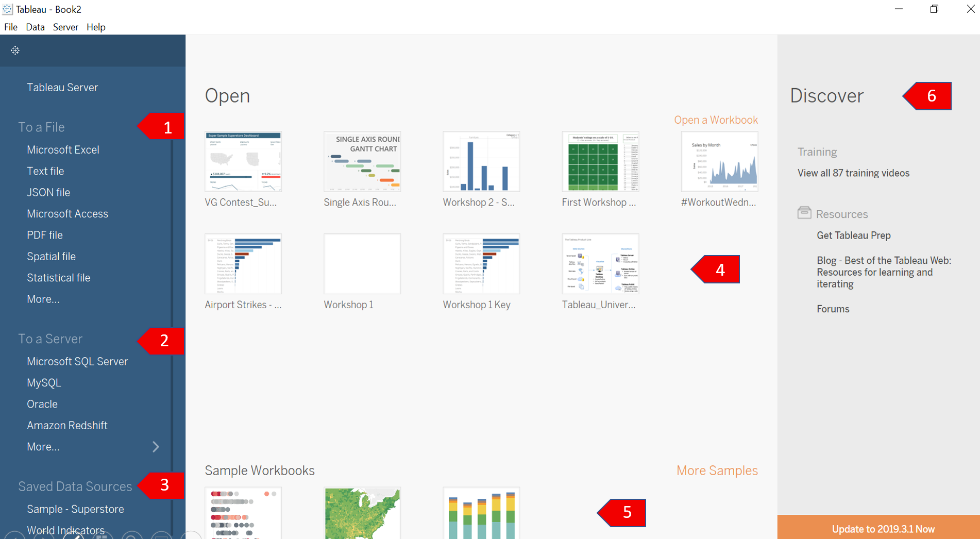980x539 pixels.
Task: Open the File menu
Action: coord(10,27)
